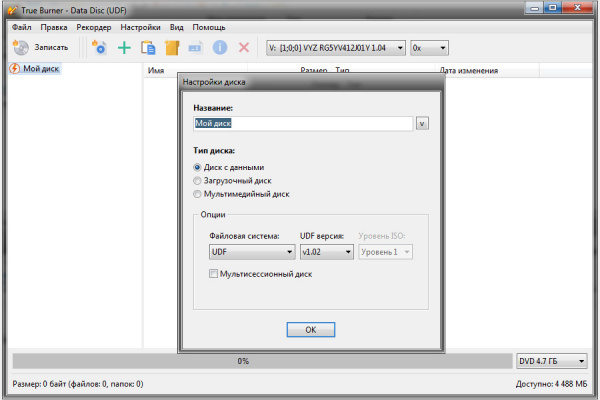Click the green plus add files icon
The height and width of the screenshot is (400, 600).
coord(124,48)
